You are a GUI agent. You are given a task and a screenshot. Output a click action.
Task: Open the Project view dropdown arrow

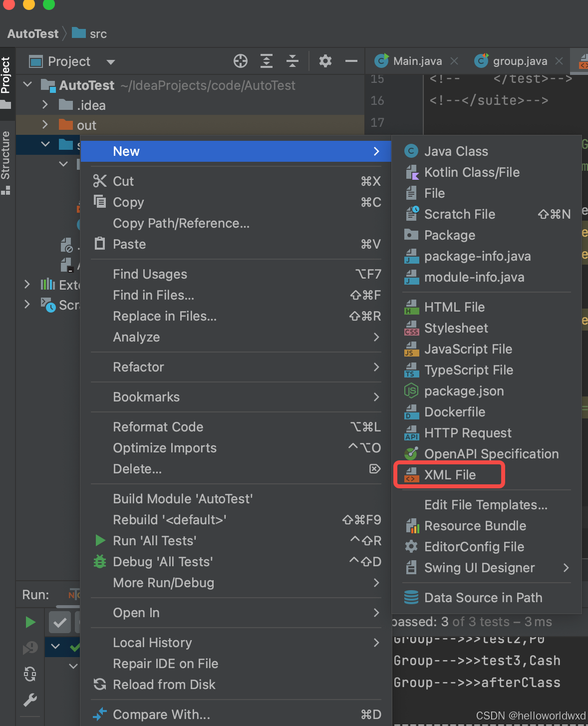pos(111,62)
